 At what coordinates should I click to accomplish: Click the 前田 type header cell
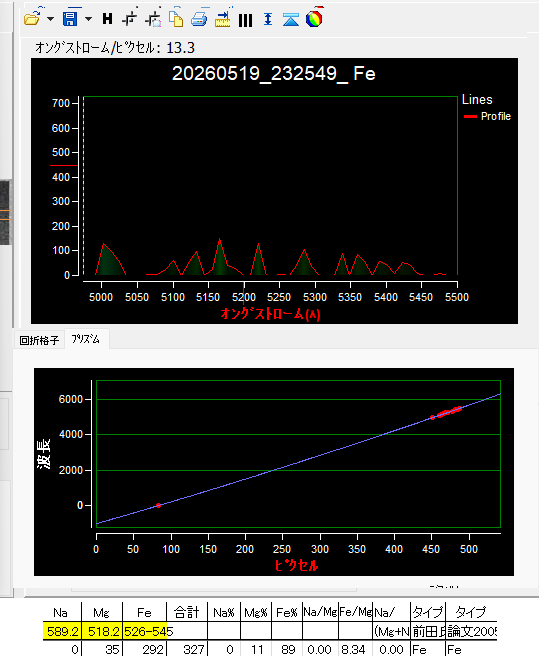tap(428, 631)
